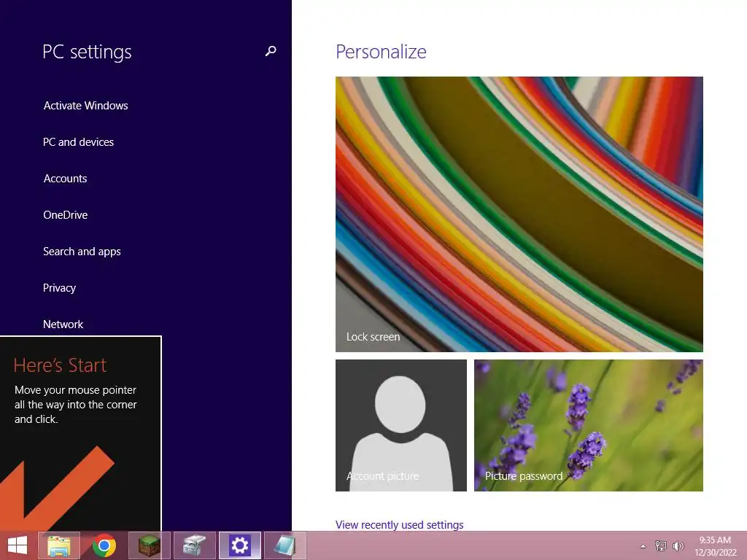
Task: Open the Lock screen tile
Action: coord(519,214)
